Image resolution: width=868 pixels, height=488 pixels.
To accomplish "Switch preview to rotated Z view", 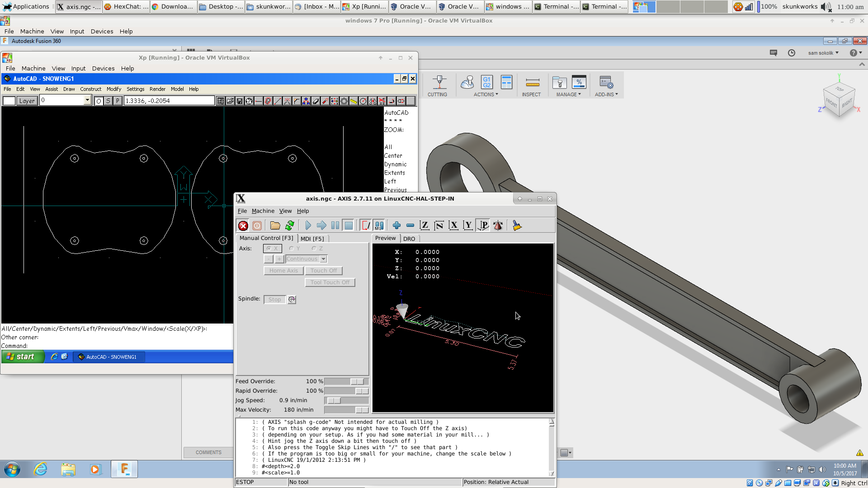I will click(439, 225).
